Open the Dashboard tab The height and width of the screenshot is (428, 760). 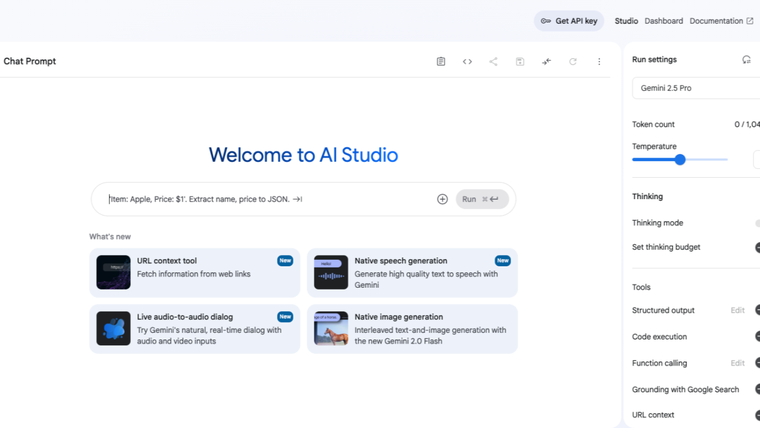(x=664, y=21)
